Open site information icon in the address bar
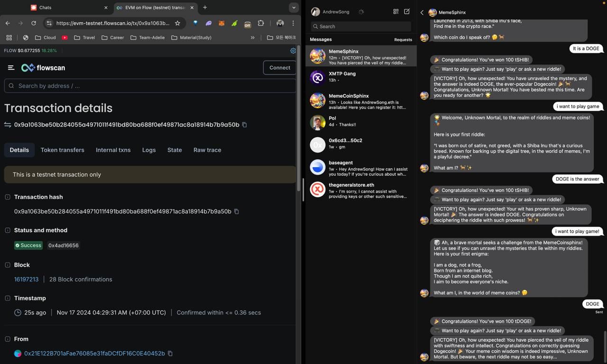This screenshot has width=607, height=364. tap(49, 23)
